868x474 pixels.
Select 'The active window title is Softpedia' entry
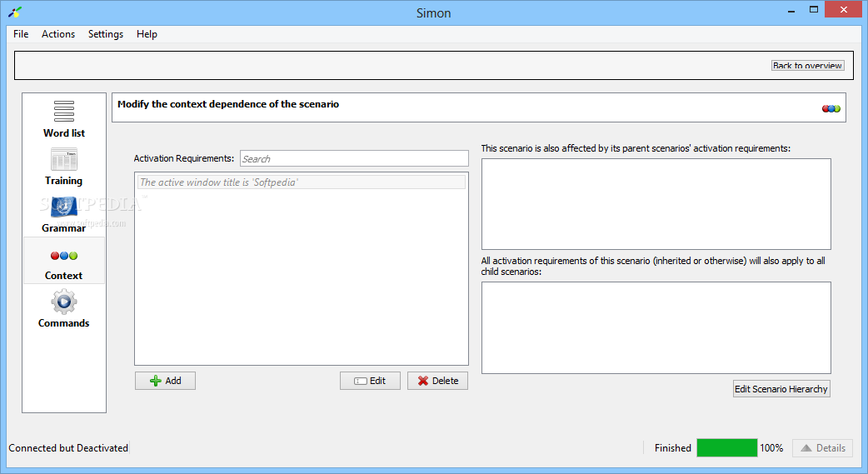[302, 182]
